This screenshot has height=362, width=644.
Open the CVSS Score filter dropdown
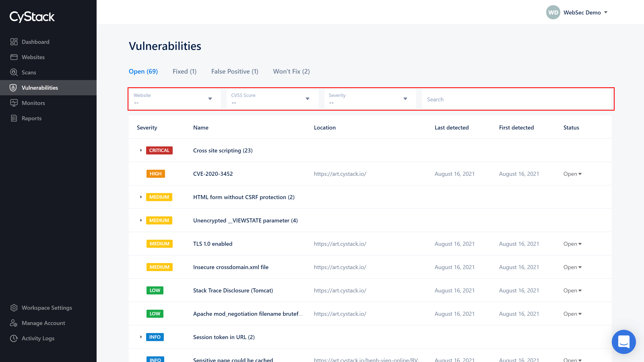(272, 99)
